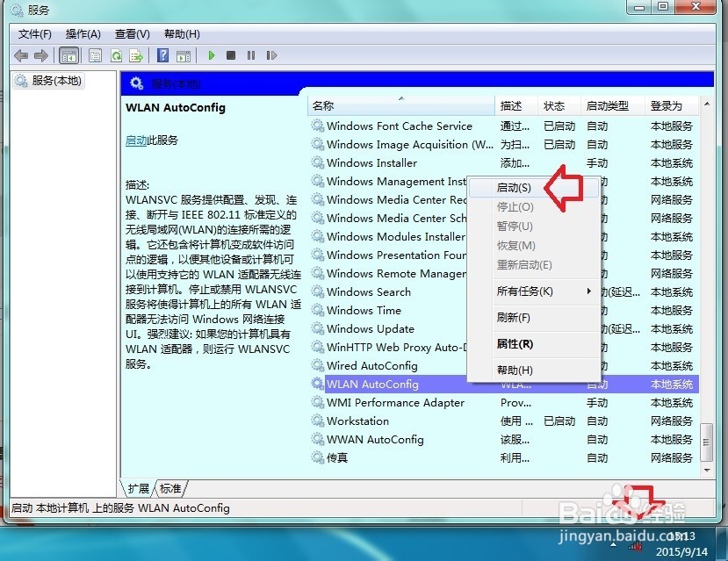Select Workstation service row

pos(504,421)
